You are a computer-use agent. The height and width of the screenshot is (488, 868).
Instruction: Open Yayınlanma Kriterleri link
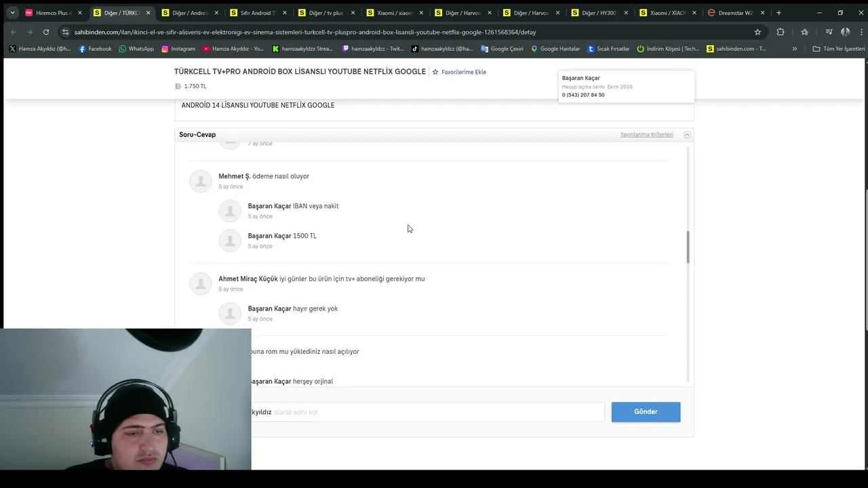click(x=647, y=135)
